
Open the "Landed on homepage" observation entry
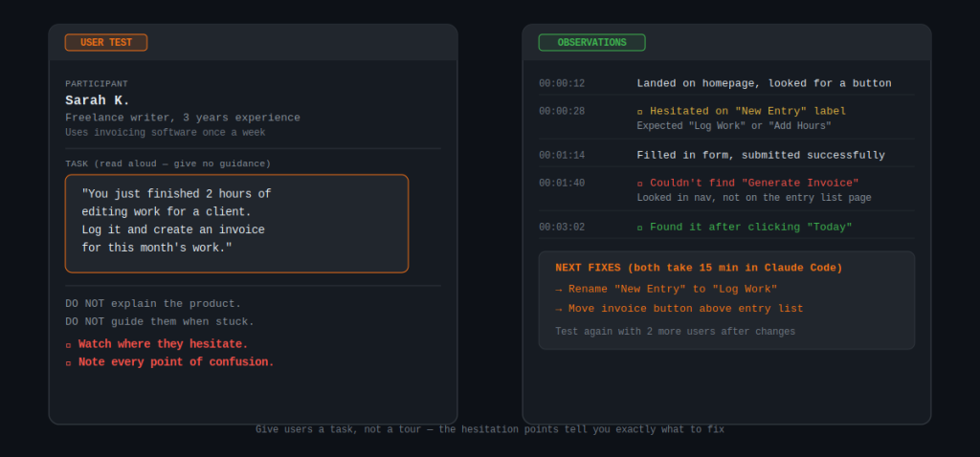[x=764, y=84]
